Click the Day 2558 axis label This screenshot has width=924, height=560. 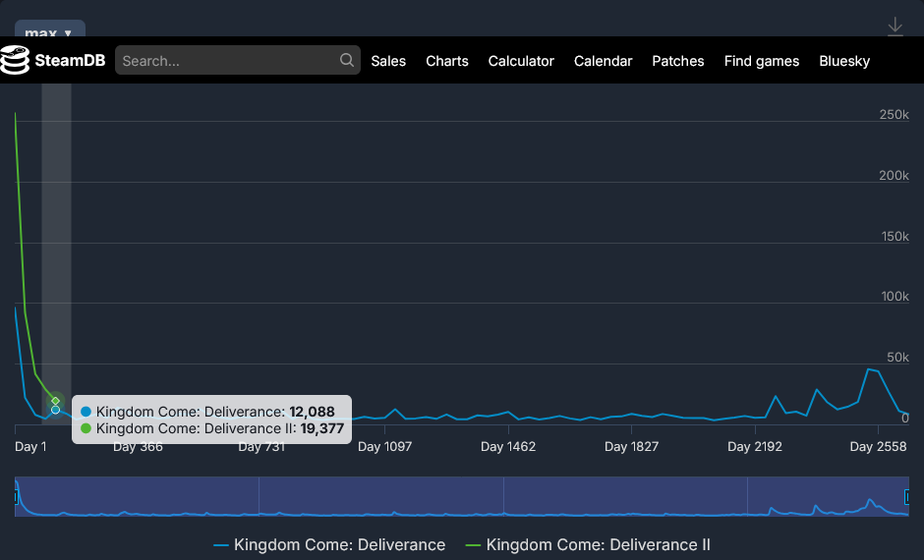click(878, 446)
